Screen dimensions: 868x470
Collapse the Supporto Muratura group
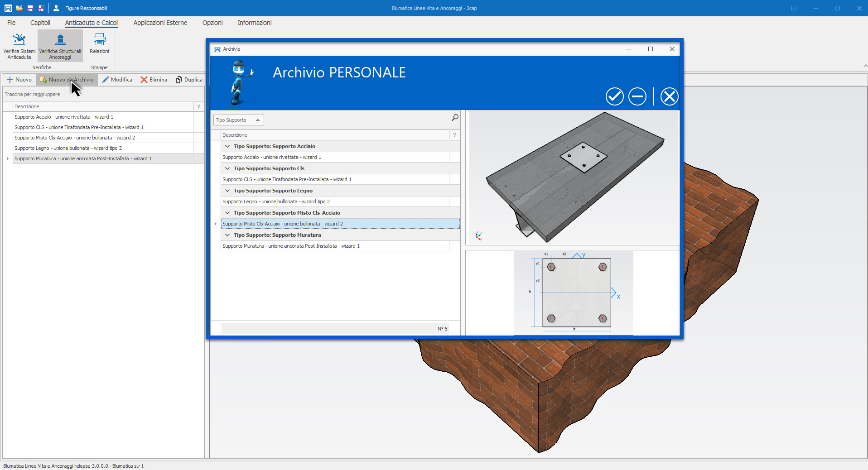coord(227,235)
